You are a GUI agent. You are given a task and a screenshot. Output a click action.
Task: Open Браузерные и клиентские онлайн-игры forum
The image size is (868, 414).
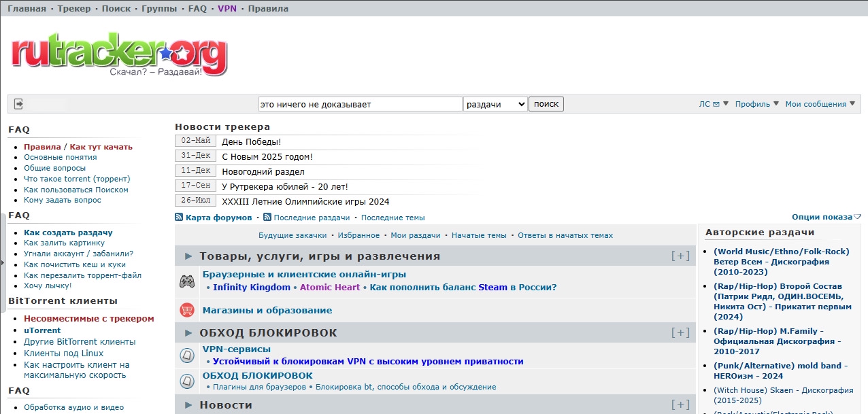pyautogui.click(x=304, y=275)
